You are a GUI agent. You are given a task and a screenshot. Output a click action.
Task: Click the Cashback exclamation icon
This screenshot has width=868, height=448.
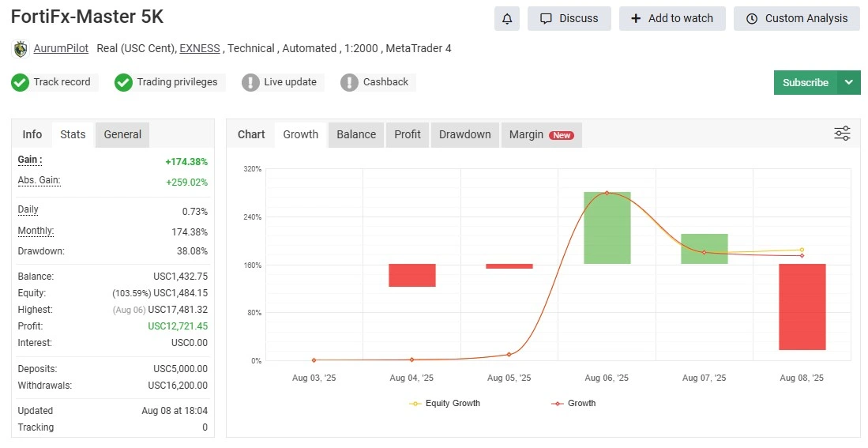point(349,82)
